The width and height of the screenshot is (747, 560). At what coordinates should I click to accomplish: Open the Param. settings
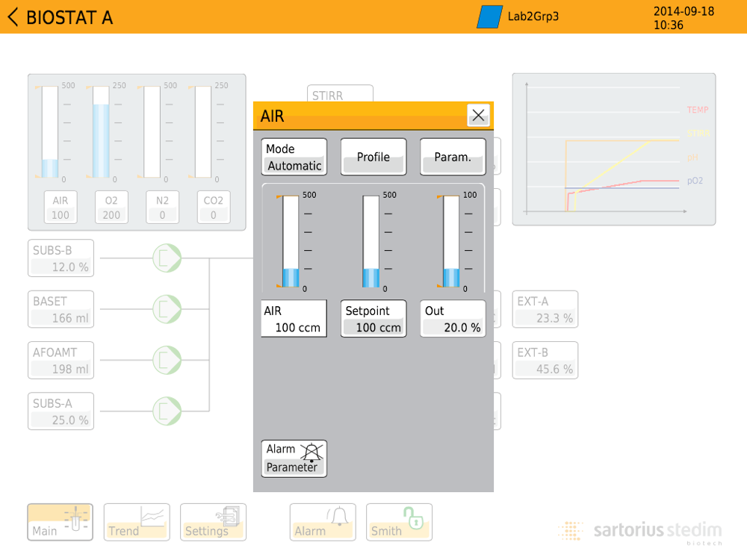tap(453, 157)
